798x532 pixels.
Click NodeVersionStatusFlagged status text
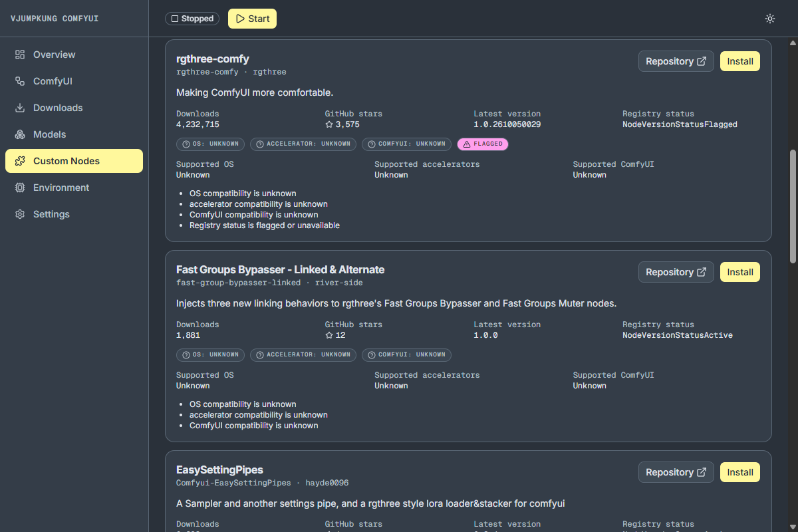(x=680, y=124)
